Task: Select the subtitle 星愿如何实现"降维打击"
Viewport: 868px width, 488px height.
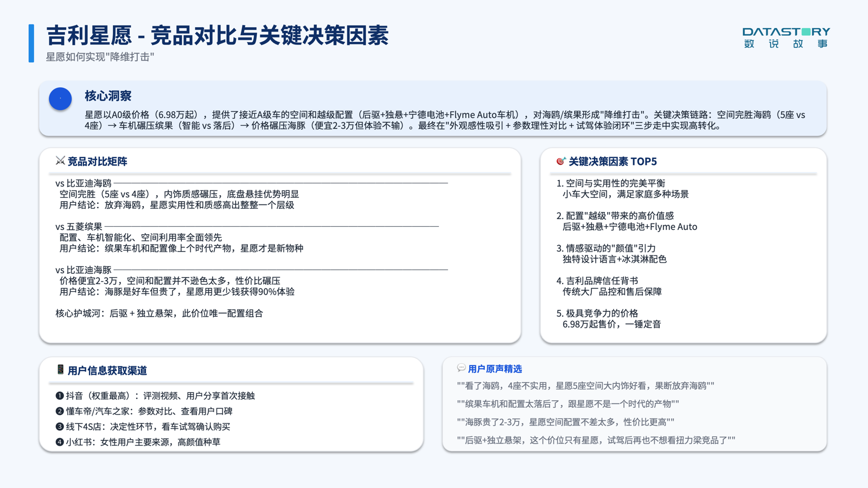Action: pos(100,57)
